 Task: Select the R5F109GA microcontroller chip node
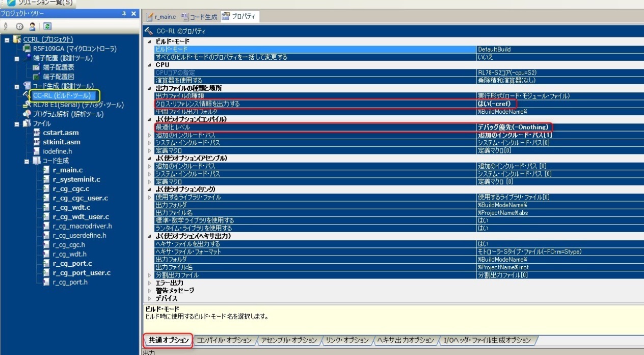74,49
